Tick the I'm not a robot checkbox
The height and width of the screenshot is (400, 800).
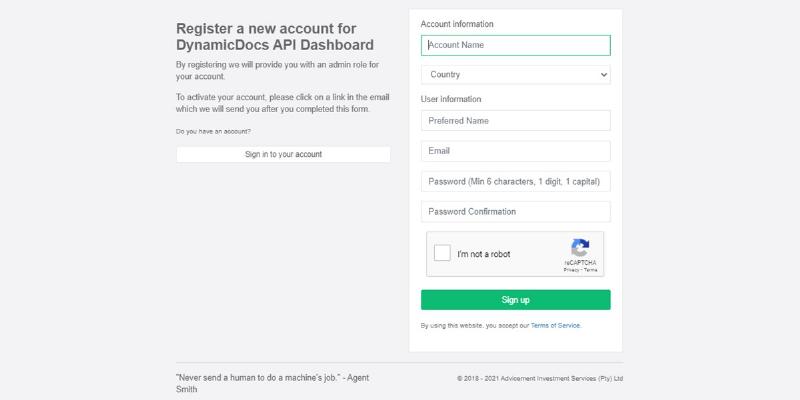[x=442, y=253]
